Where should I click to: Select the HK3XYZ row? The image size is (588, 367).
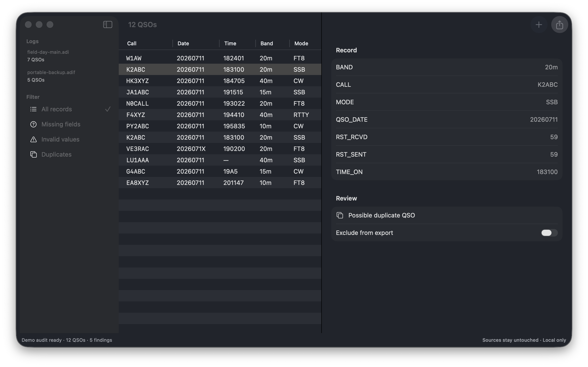[220, 81]
